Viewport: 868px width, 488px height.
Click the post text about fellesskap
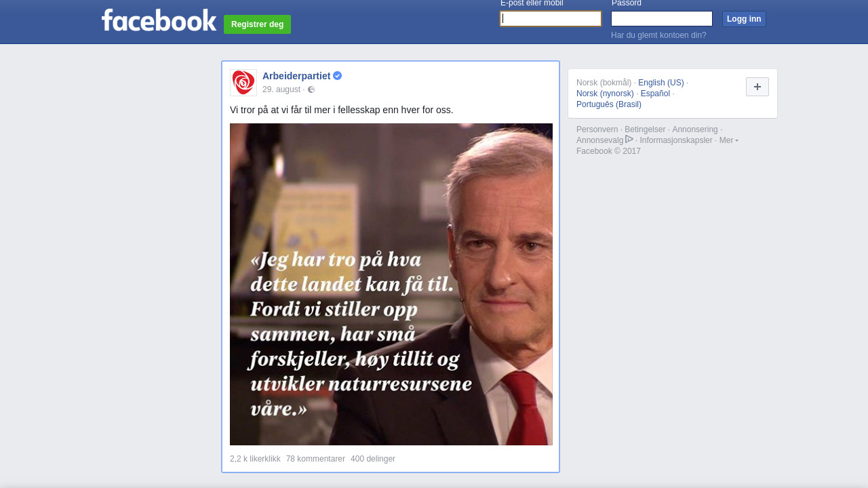pos(342,110)
